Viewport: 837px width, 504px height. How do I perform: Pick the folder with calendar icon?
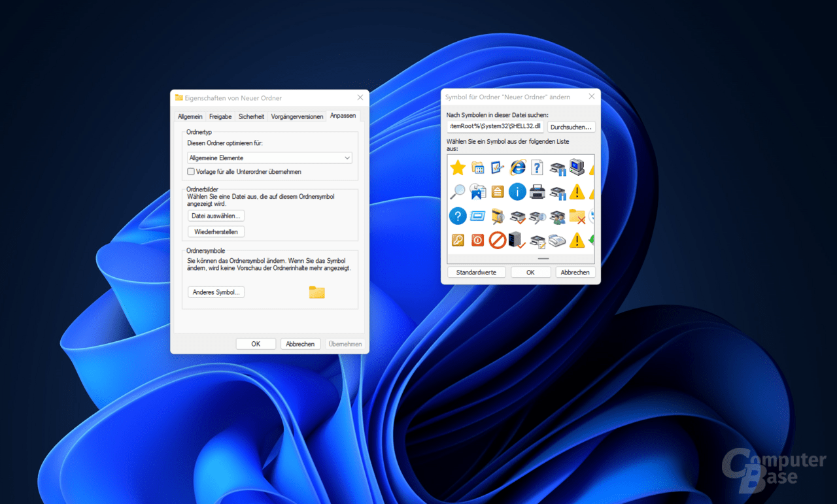(478, 168)
